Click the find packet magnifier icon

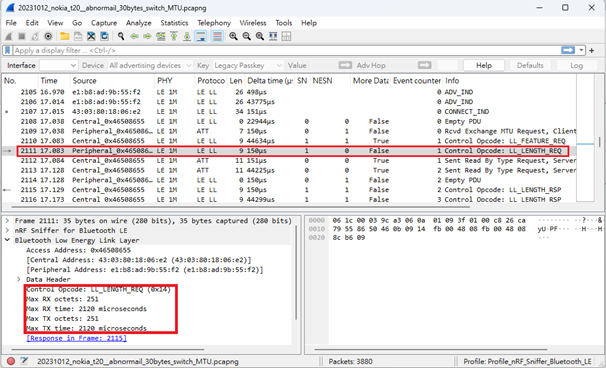121,36
